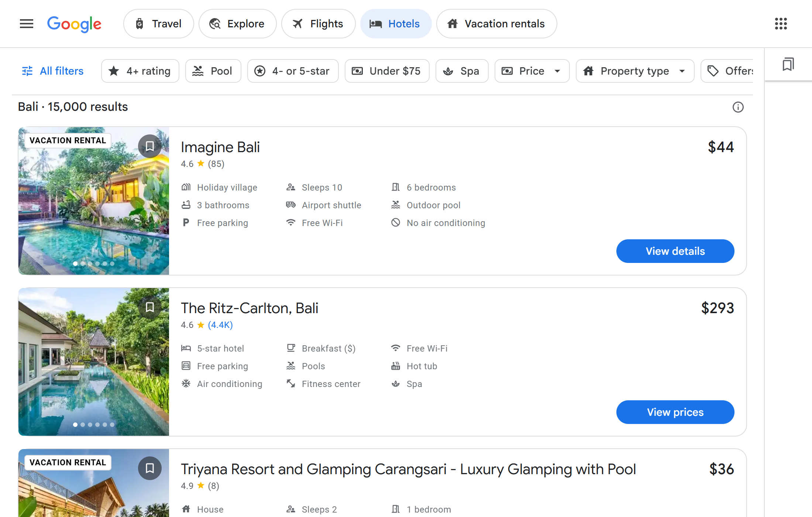Open the main hamburger menu

click(x=27, y=24)
